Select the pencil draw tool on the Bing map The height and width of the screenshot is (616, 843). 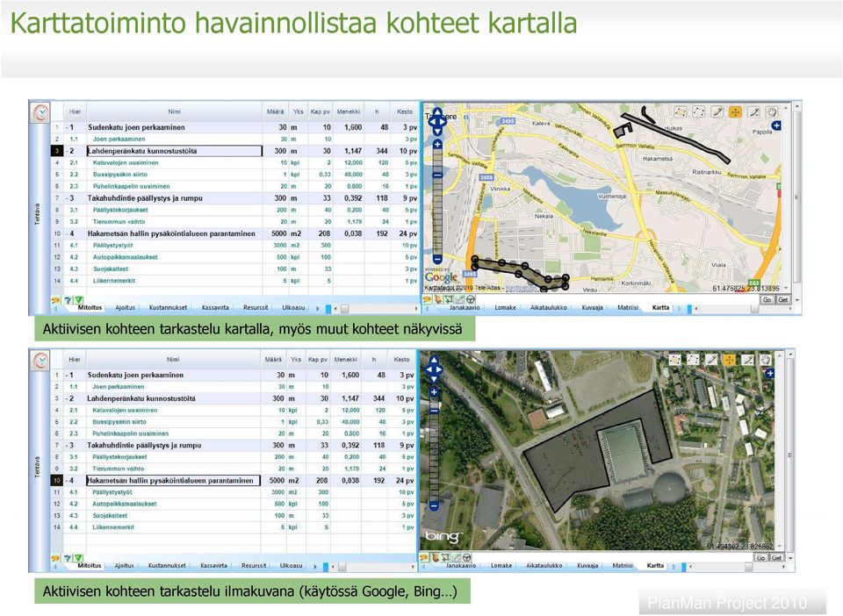711,359
